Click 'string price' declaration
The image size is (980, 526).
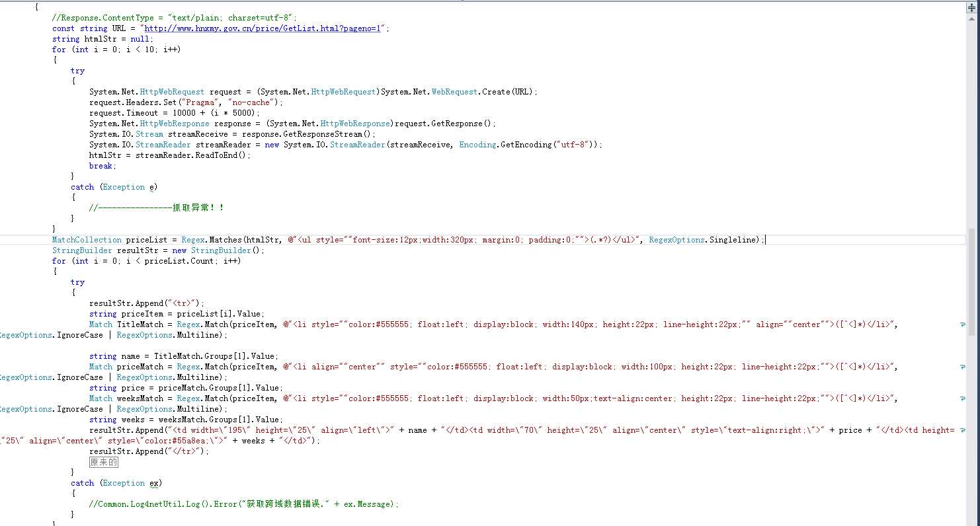pos(117,388)
